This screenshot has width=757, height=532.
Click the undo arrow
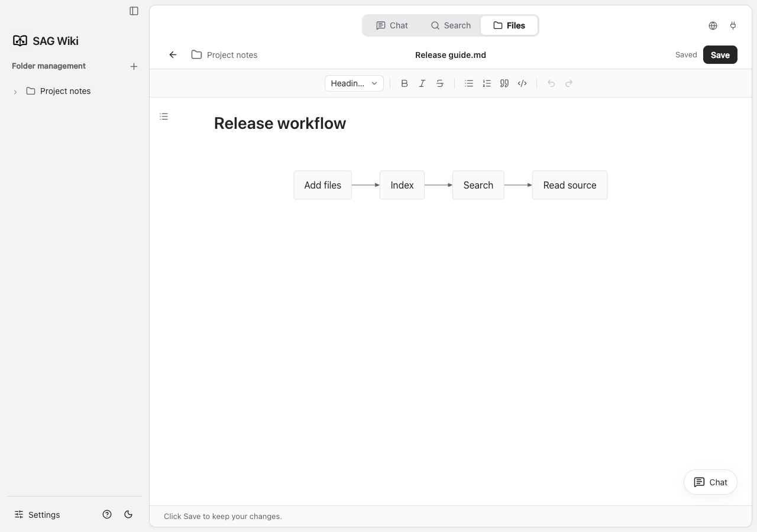[x=551, y=83]
